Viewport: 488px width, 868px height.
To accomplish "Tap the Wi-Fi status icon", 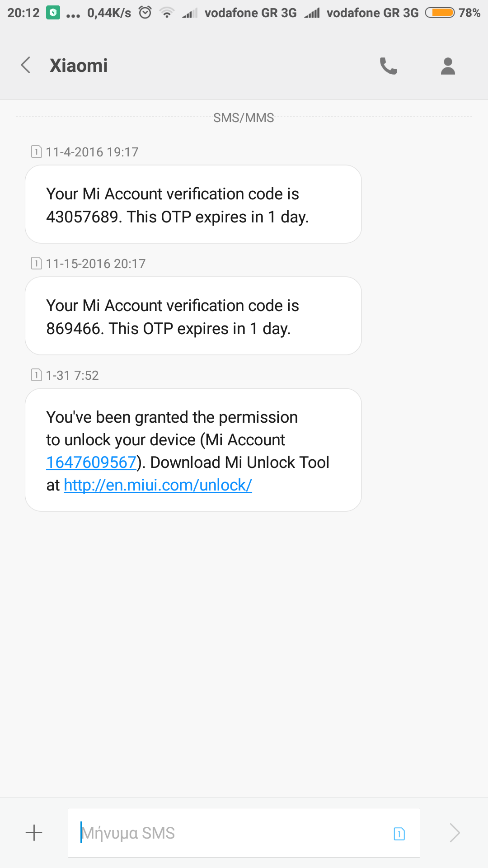I will pyautogui.click(x=167, y=13).
